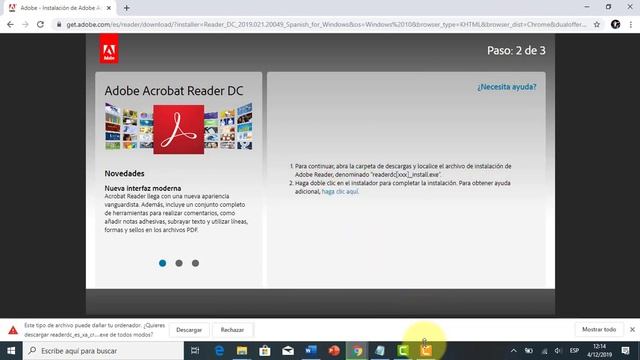Click the red download warning triangle icon
The width and height of the screenshot is (640, 360).
point(13,330)
